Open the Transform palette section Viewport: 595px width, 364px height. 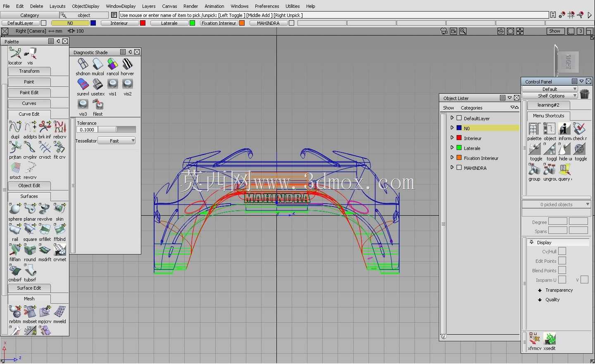coord(29,71)
